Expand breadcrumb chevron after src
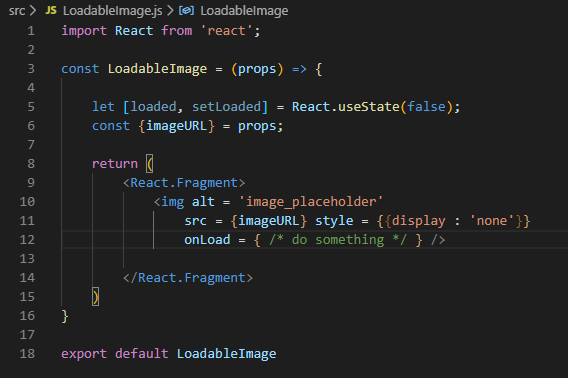The width and height of the screenshot is (568, 378). coord(33,11)
